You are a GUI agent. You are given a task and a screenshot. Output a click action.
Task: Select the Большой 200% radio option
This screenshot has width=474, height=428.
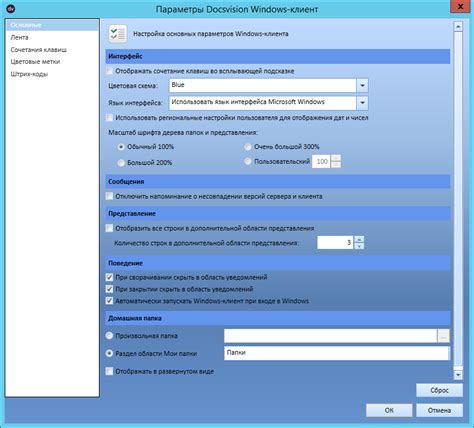[x=121, y=163]
